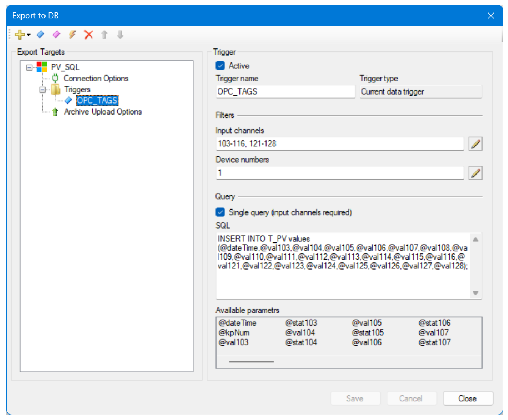Click the available parameters horizontal scrollbar
Screen dimensions: 508x420
[251, 361]
